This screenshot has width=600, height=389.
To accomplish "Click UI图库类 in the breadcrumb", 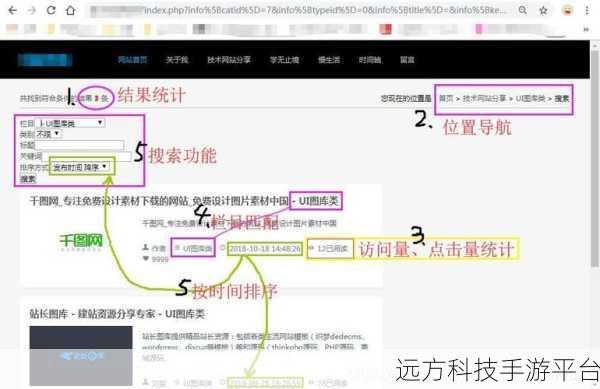I will tap(530, 99).
